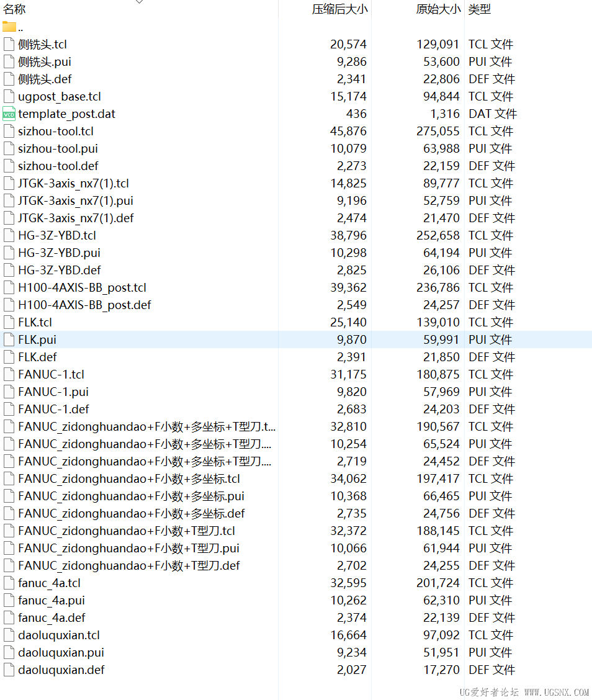The image size is (592, 700).
Task: Click the file icon next to ugpost_base.tcl
Action: (9, 96)
